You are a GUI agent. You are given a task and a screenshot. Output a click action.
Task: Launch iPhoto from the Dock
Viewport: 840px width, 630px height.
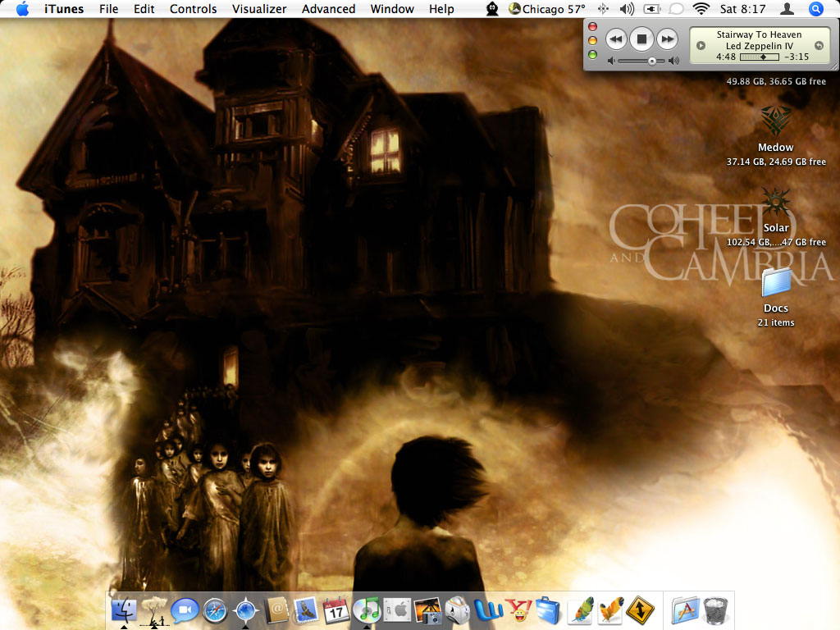pos(427,610)
